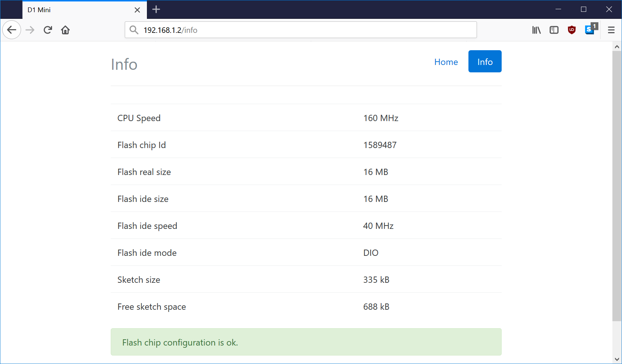This screenshot has width=622, height=364.
Task: Click the 160 MHz value
Action: (381, 118)
